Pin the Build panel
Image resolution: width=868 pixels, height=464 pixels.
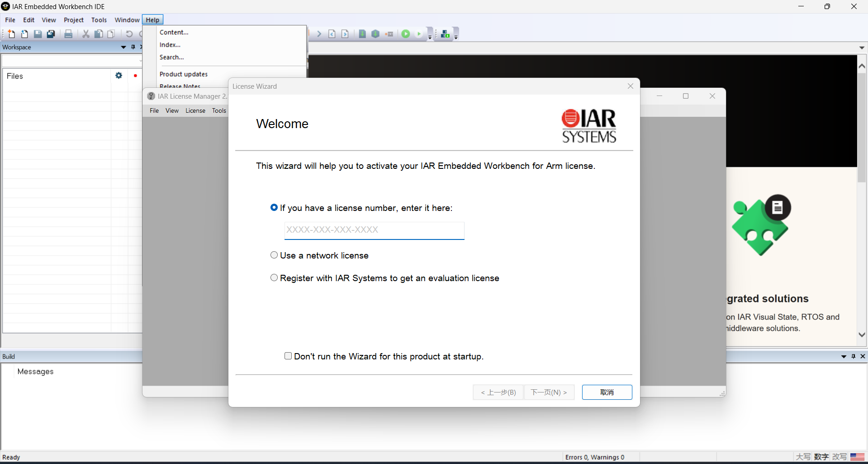point(854,356)
